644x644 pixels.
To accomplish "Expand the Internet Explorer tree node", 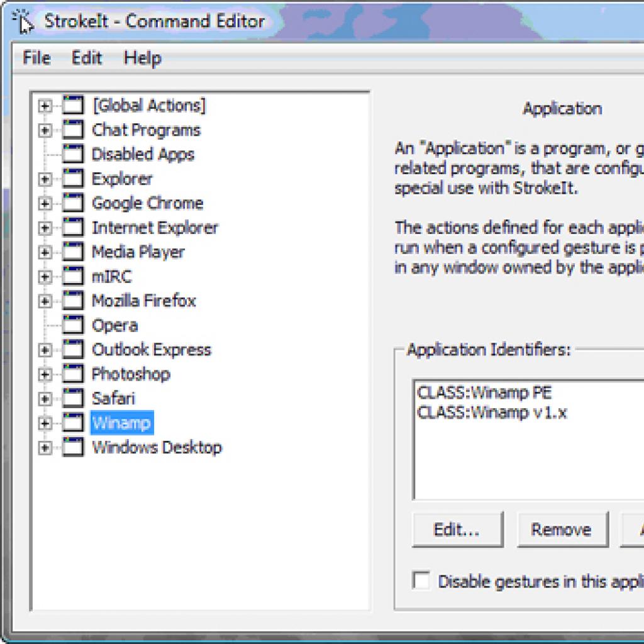I will coord(45,228).
